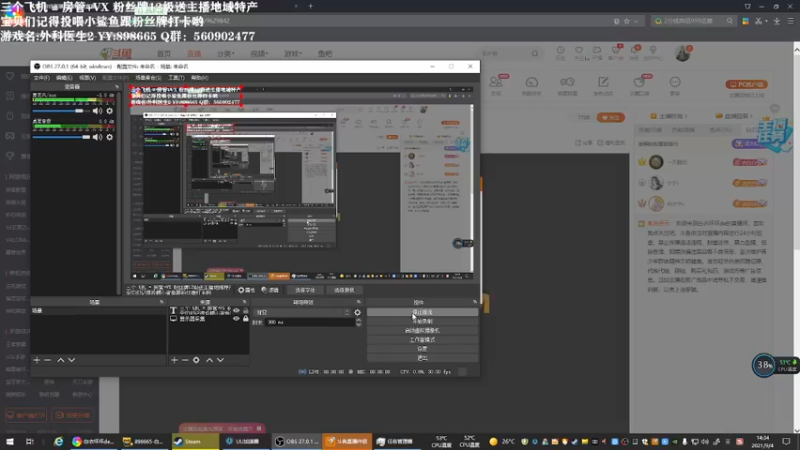Toggle 工作室模式 studio mode
Screen dimensions: 800x450
coord(422,340)
